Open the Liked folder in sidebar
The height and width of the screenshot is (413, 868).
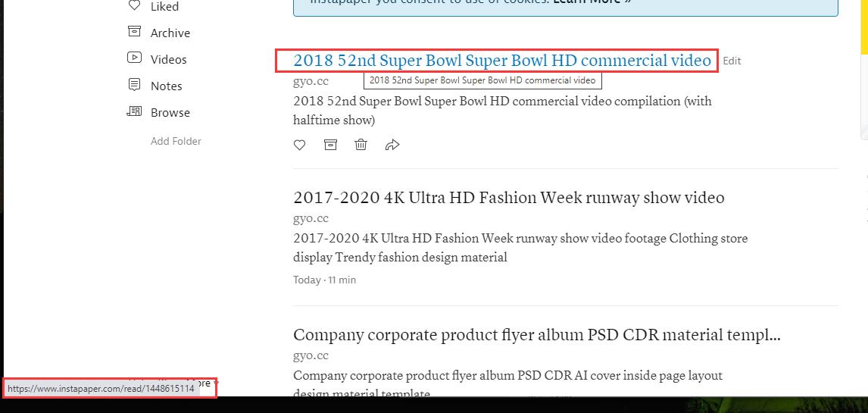point(164,7)
